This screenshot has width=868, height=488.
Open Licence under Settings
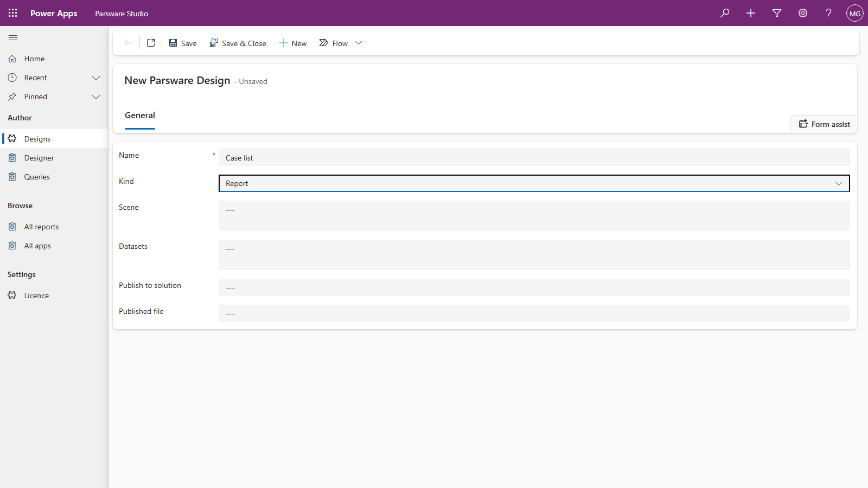point(54,296)
